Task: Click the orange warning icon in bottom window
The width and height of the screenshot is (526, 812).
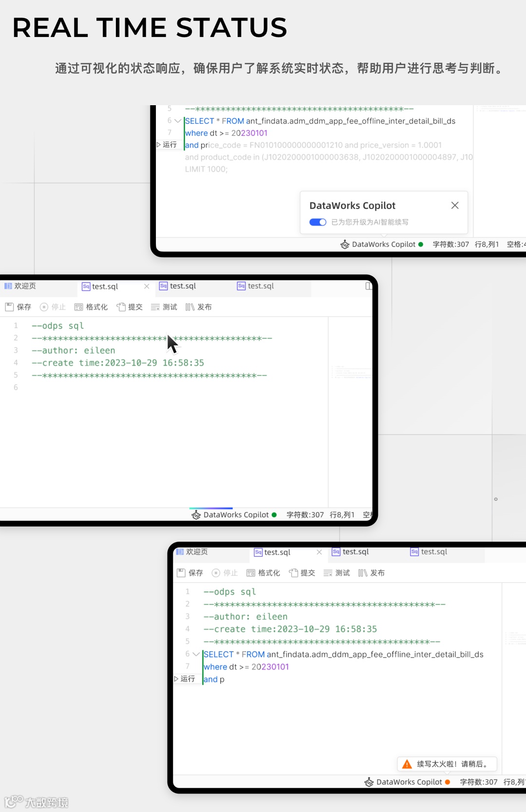Action: (407, 764)
